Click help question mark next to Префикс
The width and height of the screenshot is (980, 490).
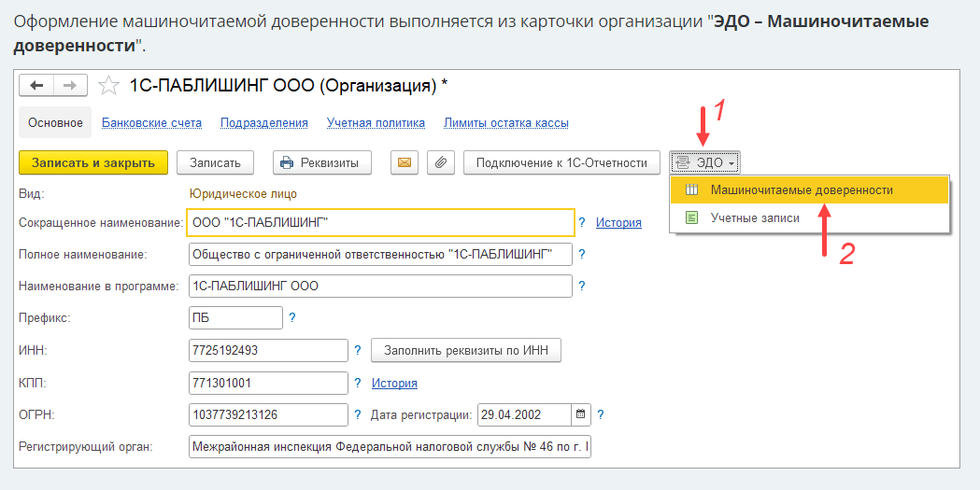(291, 318)
